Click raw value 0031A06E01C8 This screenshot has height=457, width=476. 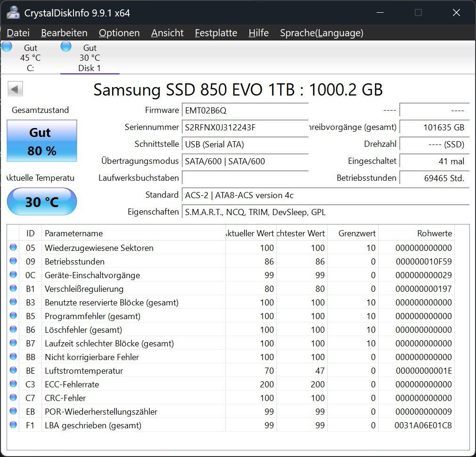point(423,425)
